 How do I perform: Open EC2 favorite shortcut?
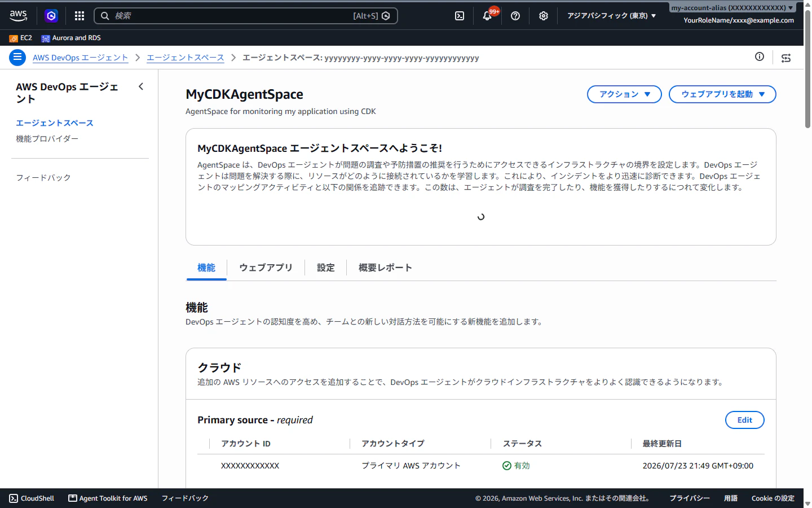tap(21, 38)
